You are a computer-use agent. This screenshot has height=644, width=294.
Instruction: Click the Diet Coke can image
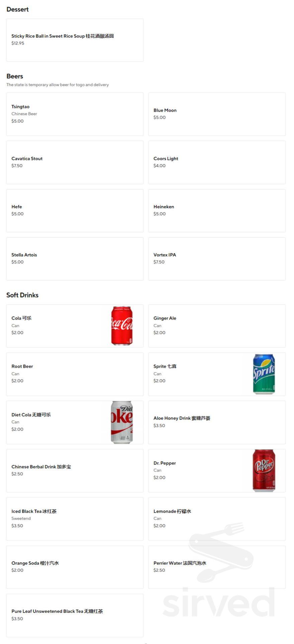point(122,422)
